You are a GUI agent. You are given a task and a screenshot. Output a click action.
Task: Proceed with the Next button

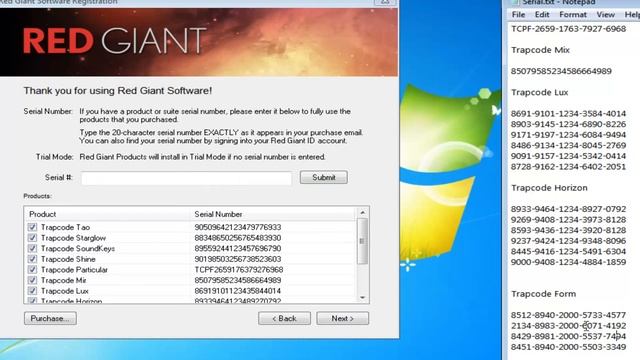tap(342, 318)
